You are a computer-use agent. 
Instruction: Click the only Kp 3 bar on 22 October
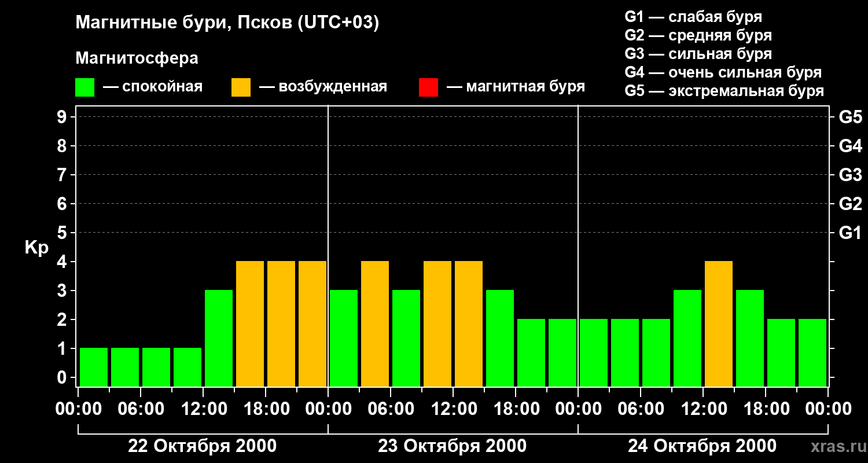pos(219,338)
